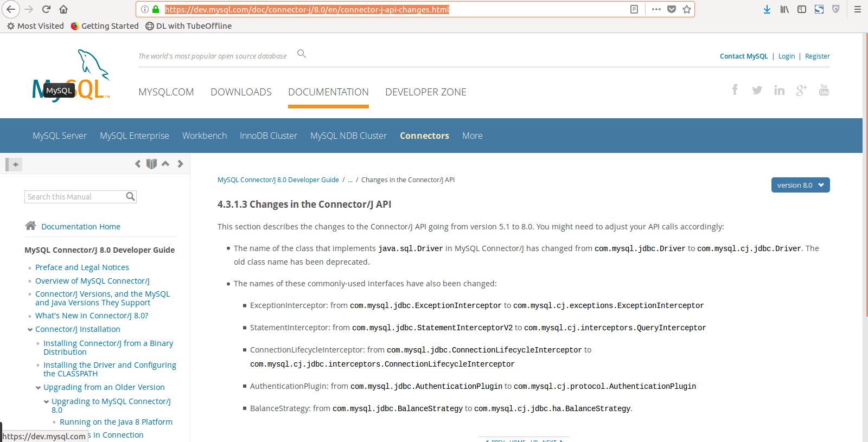Image resolution: width=868 pixels, height=442 pixels.
Task: Toggle reader view icon in address bar
Action: click(x=634, y=9)
